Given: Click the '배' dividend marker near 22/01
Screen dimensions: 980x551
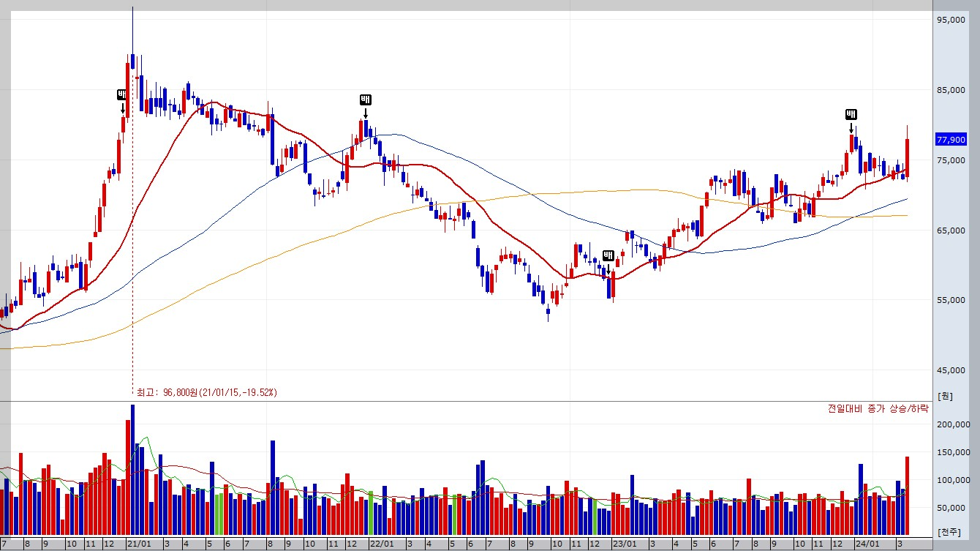Looking at the screenshot, I should point(365,100).
